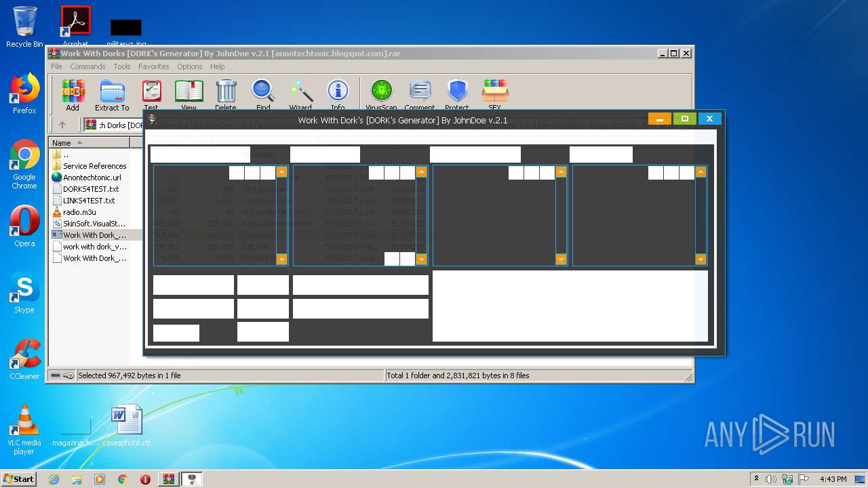868x488 pixels.
Task: Click the Protect shield icon
Action: 457,94
